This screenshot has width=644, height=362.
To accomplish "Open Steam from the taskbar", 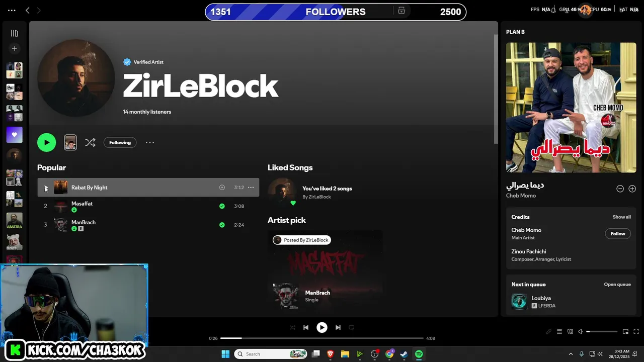I will click(x=404, y=354).
